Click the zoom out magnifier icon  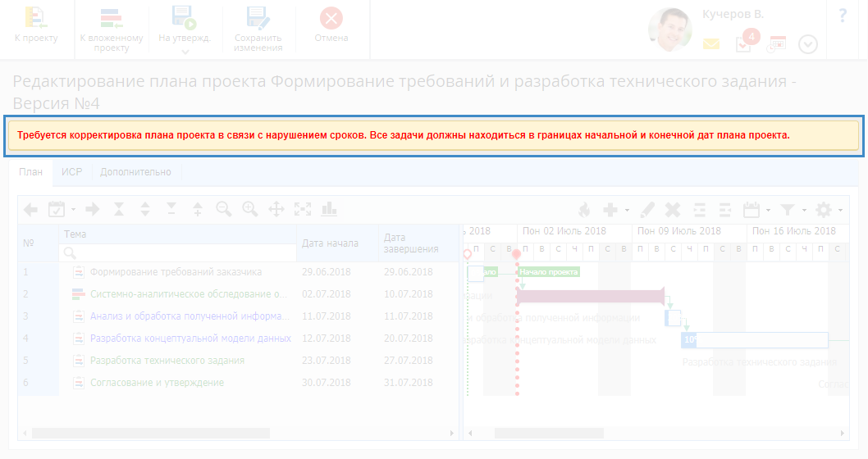tap(224, 209)
